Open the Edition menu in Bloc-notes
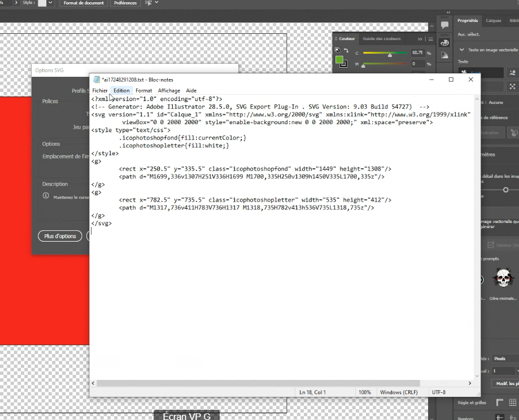Viewport: 519px width, 420px height. coord(121,90)
